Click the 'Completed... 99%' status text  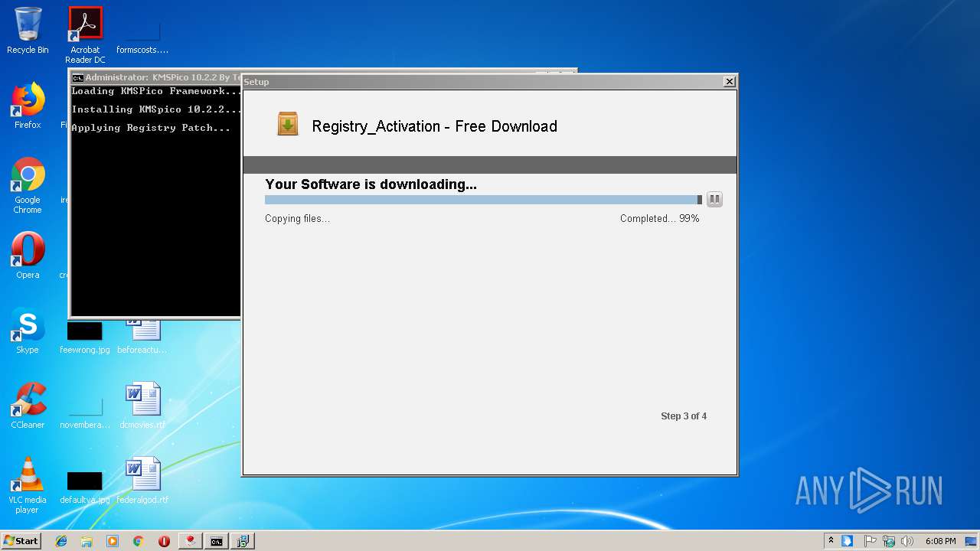659,219
